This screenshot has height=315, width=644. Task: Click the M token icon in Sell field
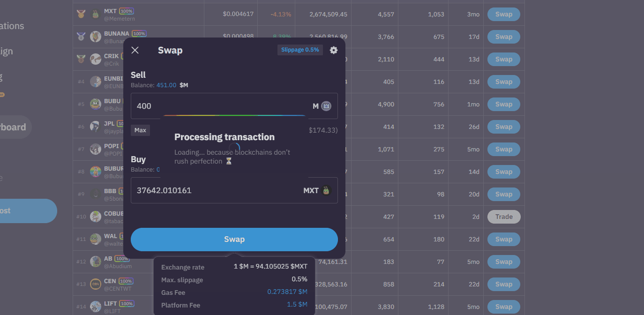pyautogui.click(x=327, y=106)
